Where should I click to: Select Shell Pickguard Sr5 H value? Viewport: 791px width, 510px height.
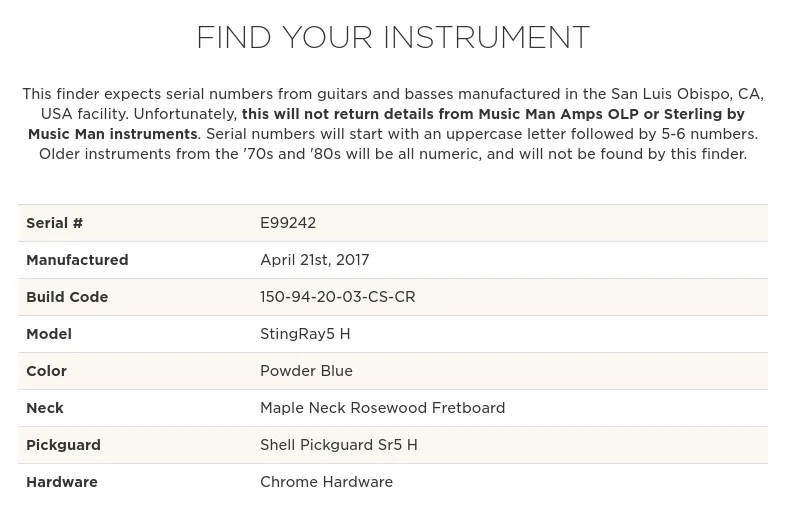coord(338,445)
